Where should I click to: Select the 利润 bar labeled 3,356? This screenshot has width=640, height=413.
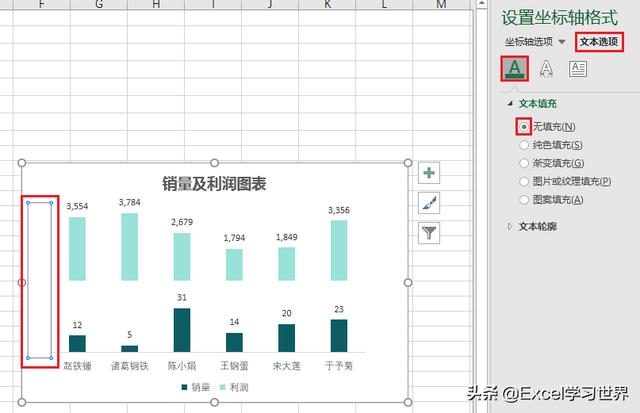(x=339, y=251)
